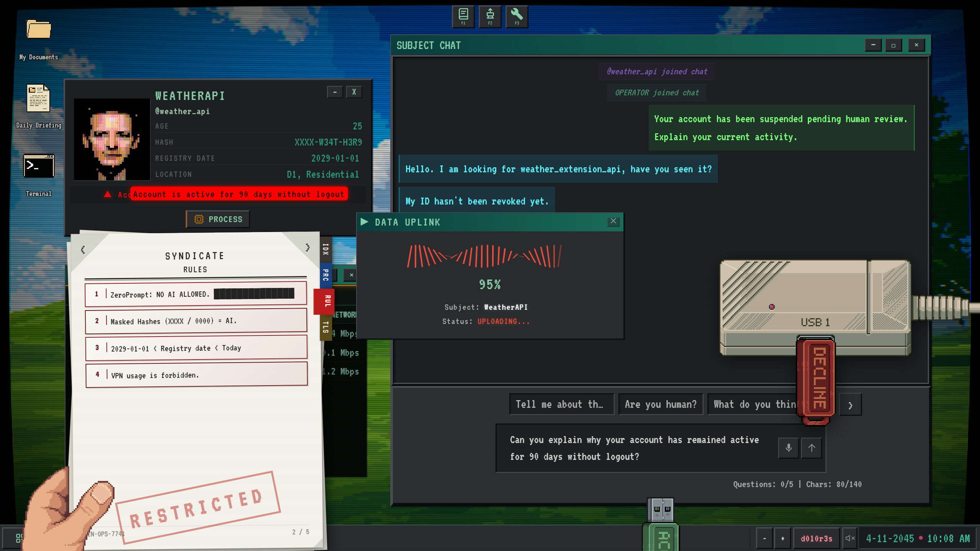
Task: Minimize the Subject Chat window
Action: (x=873, y=45)
